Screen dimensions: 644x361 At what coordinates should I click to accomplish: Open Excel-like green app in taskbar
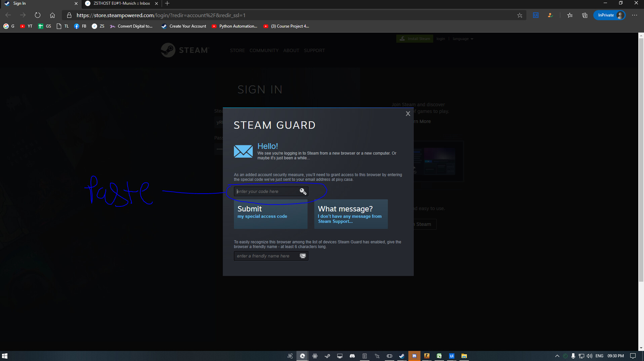(439, 356)
